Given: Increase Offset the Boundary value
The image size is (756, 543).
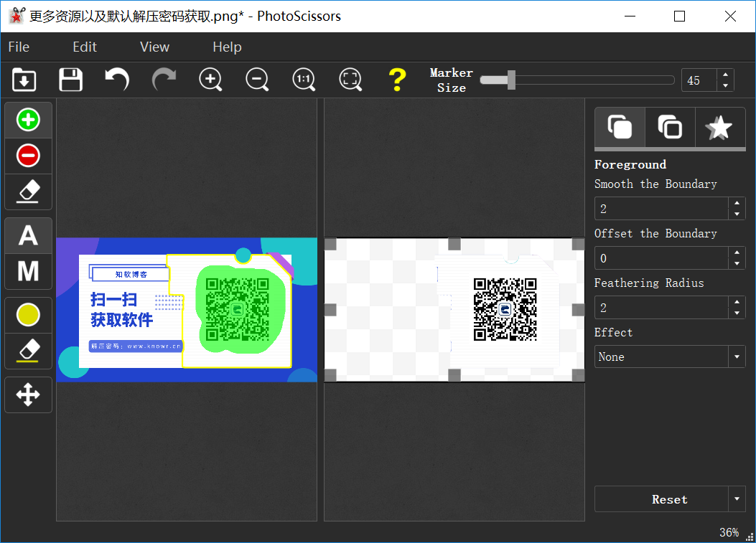Looking at the screenshot, I should (737, 252).
